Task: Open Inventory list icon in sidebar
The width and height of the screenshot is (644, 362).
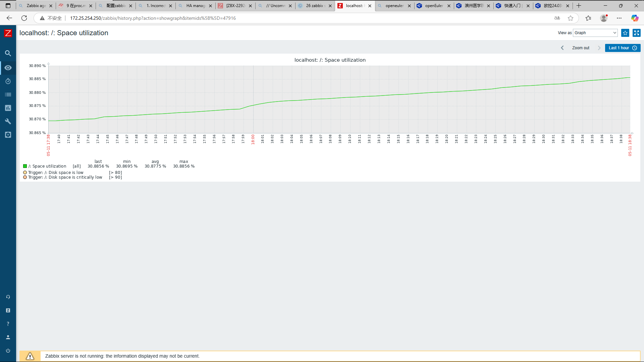Action: (8, 95)
